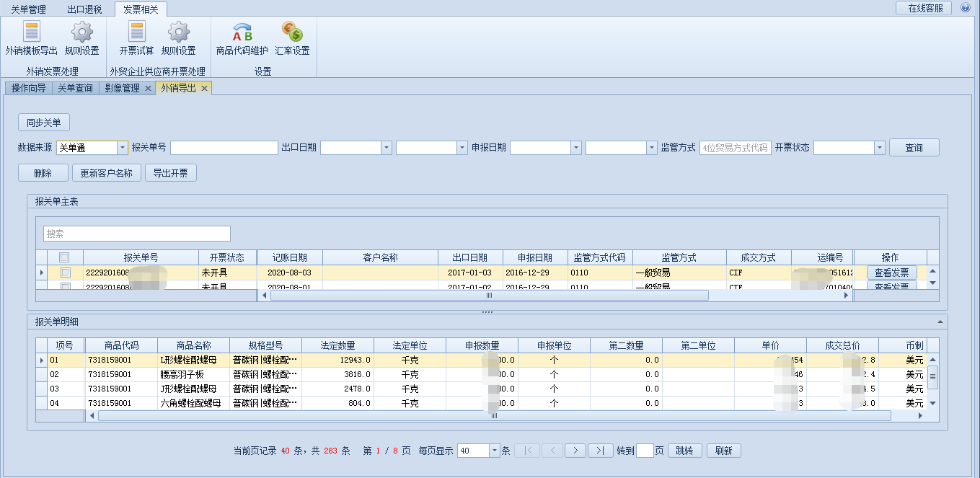Collapse the 报关单明细 panel

(940, 322)
